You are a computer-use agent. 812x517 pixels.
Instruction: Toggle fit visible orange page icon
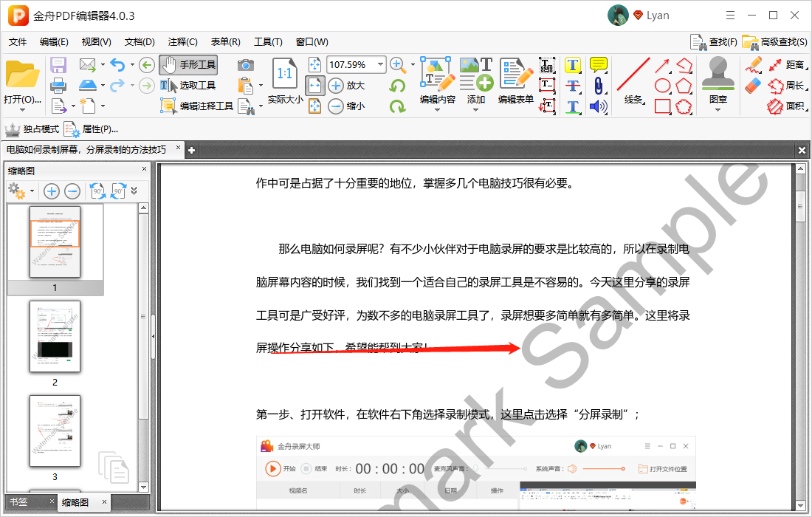tap(315, 106)
